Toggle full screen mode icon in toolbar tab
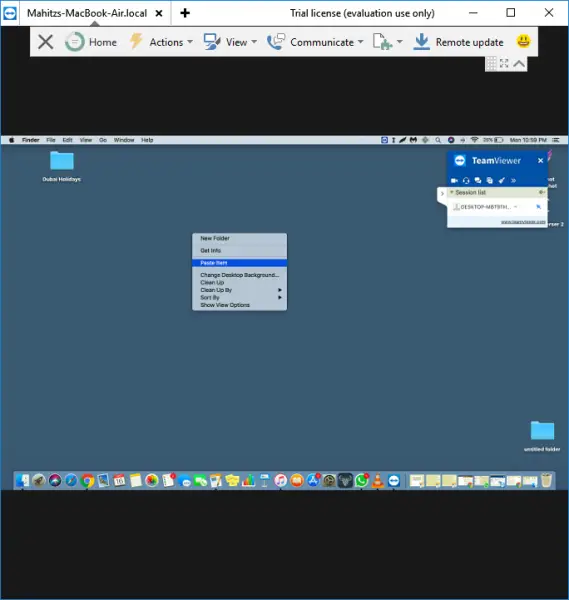569x600 pixels. point(504,64)
